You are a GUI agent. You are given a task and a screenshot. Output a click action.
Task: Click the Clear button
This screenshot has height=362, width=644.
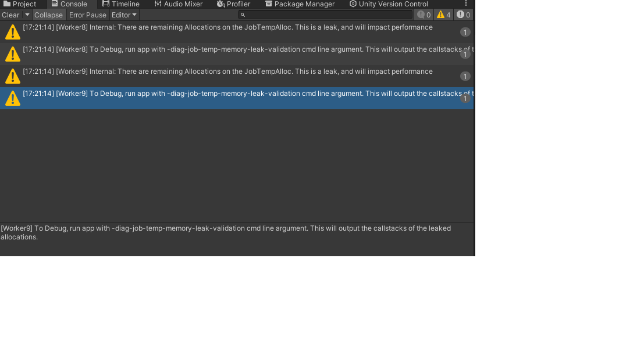coord(10,15)
